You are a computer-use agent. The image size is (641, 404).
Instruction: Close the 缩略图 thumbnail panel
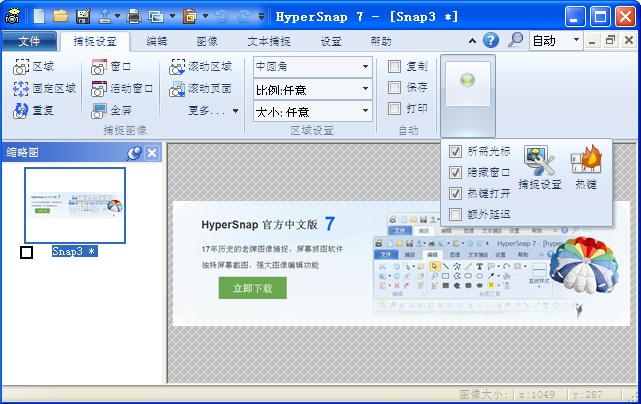[x=152, y=153]
